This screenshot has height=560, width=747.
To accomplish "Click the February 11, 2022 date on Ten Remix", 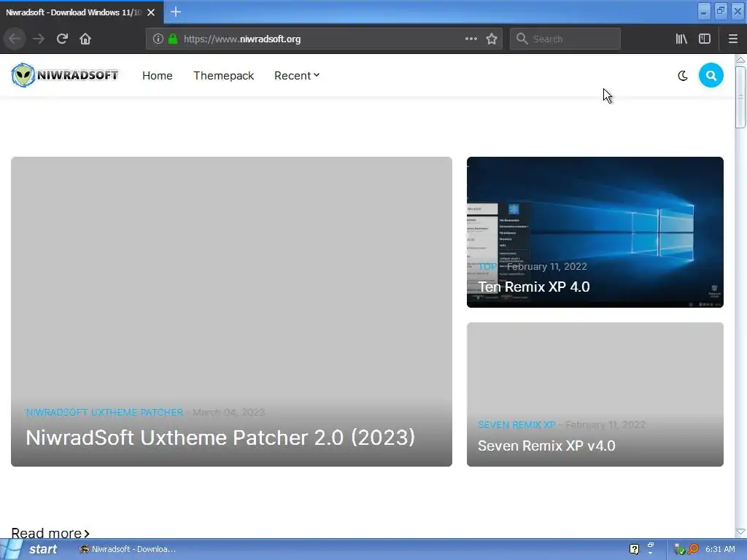I will click(x=547, y=267).
